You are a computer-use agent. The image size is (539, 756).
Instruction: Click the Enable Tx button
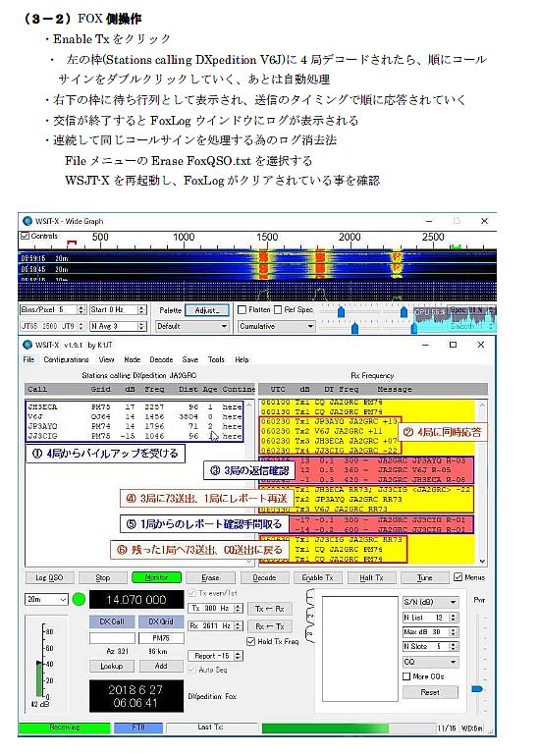[317, 577]
